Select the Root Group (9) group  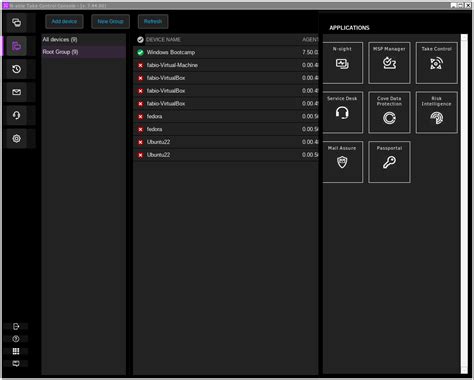coord(83,52)
